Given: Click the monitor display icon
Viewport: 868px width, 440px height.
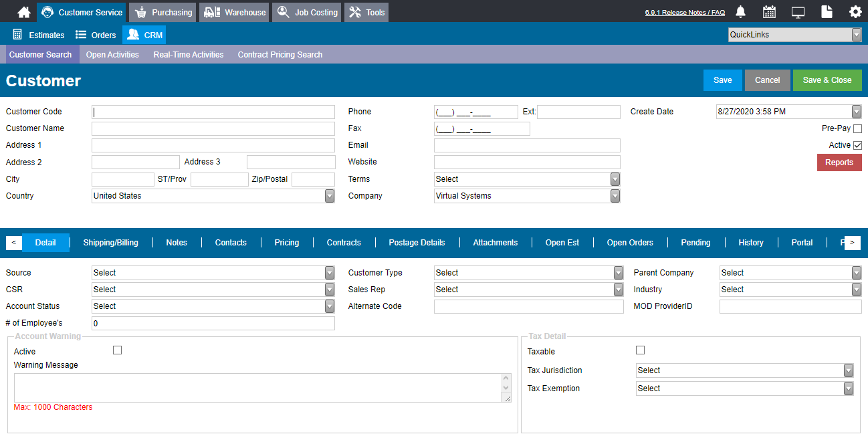Looking at the screenshot, I should click(798, 12).
